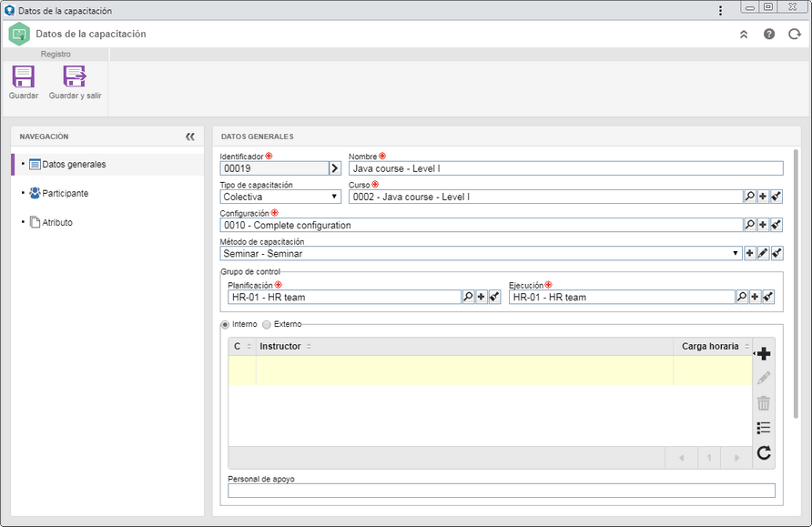812x527 pixels.
Task: Search for a Curso with magnifier icon
Action: click(x=749, y=197)
